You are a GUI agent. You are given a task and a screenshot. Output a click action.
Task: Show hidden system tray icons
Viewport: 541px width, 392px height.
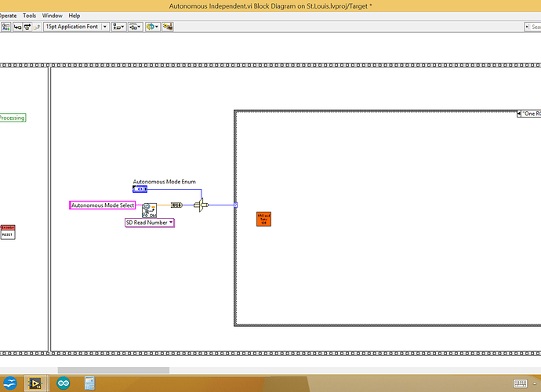[x=535, y=383]
